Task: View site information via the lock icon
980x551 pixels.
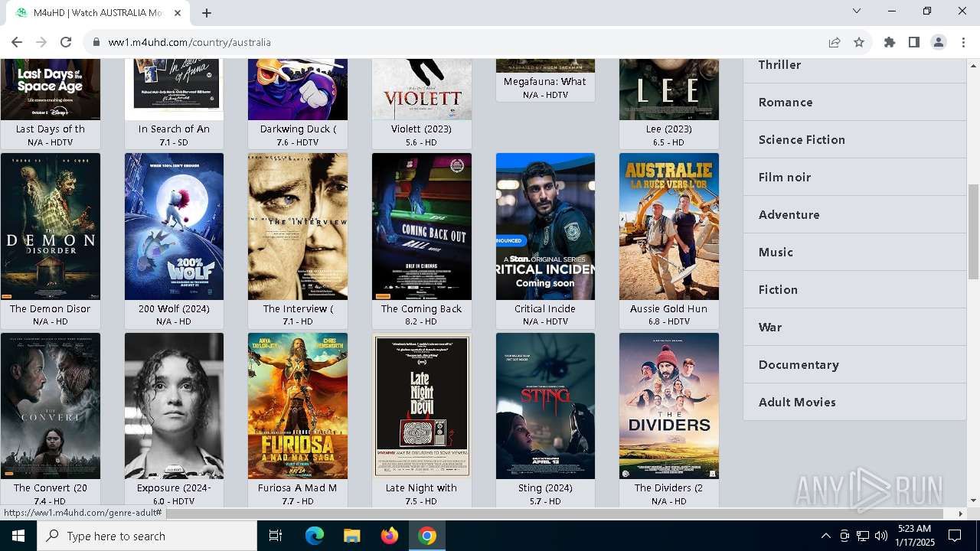Action: [96, 42]
